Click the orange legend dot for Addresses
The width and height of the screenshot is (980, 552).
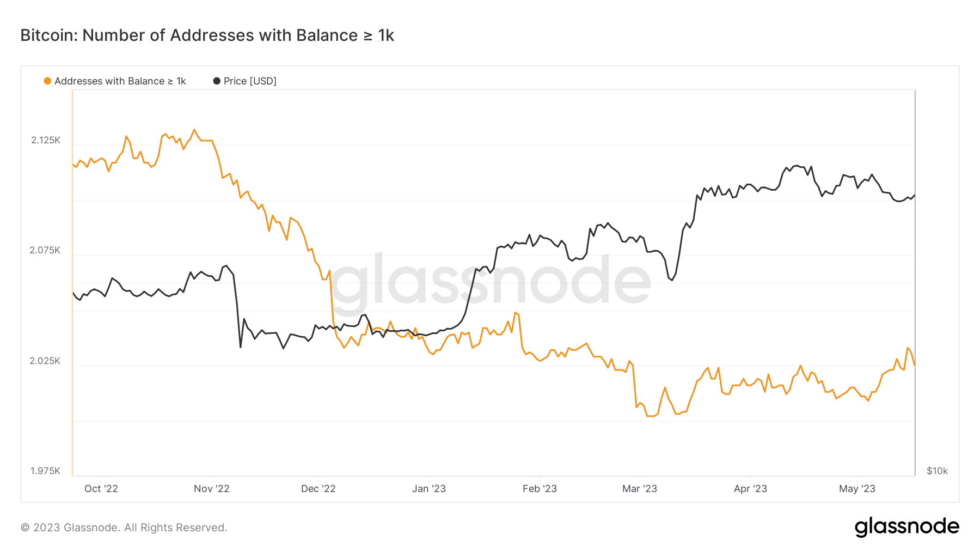[x=47, y=81]
